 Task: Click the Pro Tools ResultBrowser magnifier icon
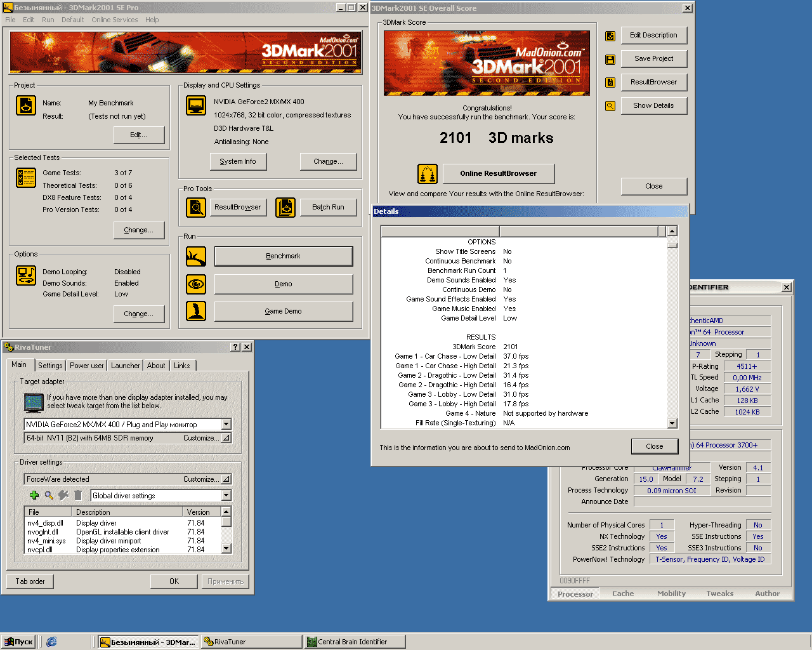(x=196, y=207)
